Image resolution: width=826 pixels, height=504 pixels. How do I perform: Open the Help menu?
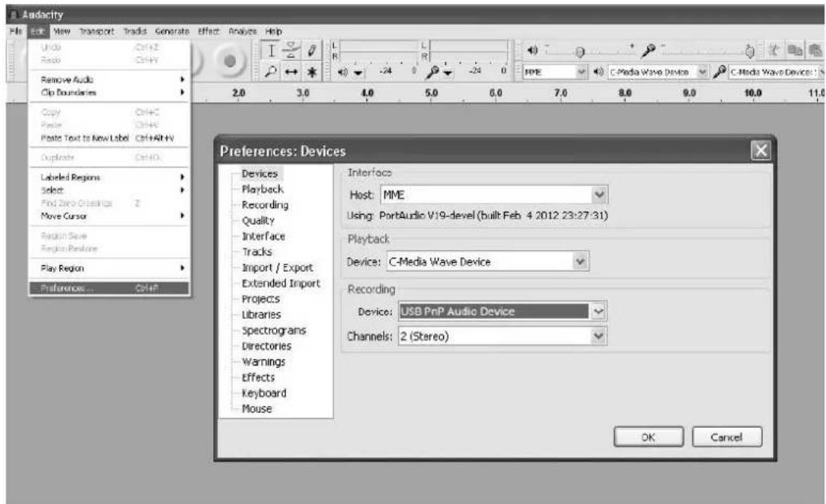273,31
